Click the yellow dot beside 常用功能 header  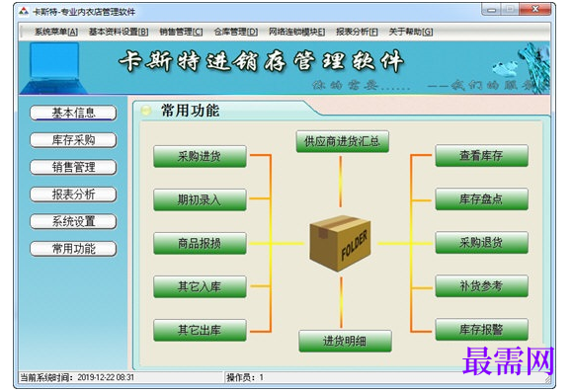(x=146, y=111)
